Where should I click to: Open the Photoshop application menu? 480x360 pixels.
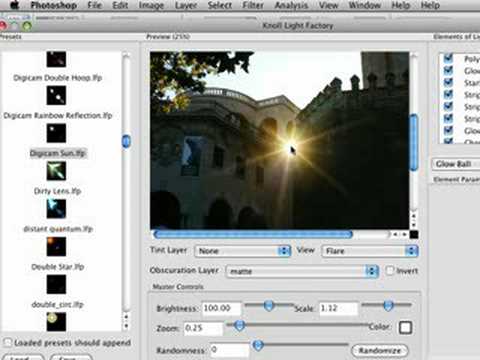tap(53, 5)
